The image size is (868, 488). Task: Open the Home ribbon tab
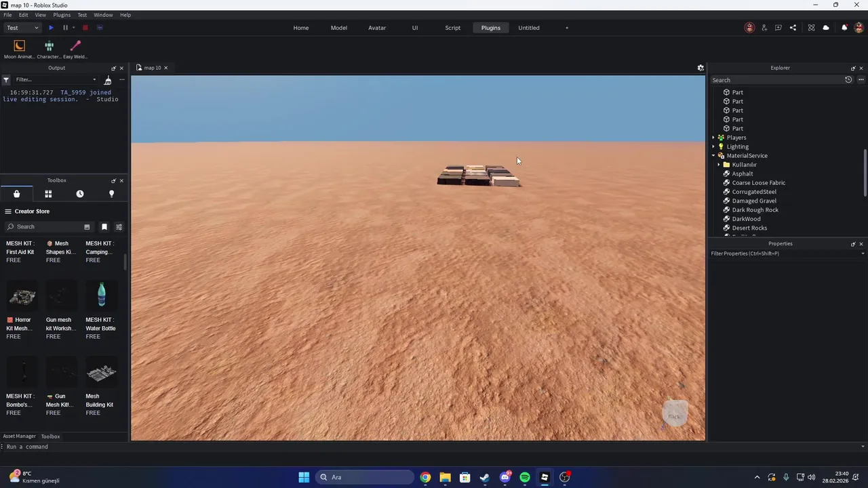click(x=301, y=28)
